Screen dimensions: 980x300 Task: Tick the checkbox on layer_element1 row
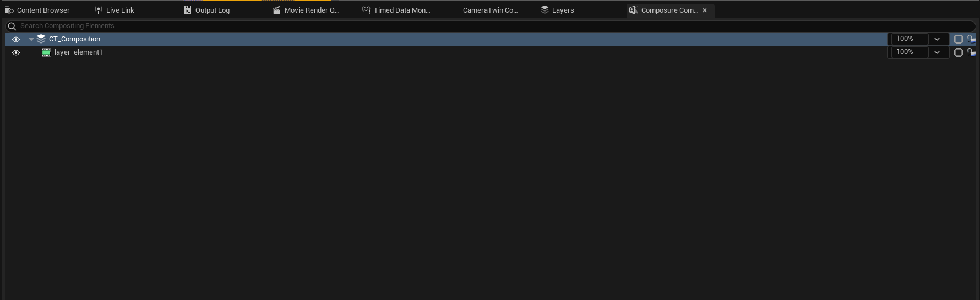pyautogui.click(x=958, y=52)
